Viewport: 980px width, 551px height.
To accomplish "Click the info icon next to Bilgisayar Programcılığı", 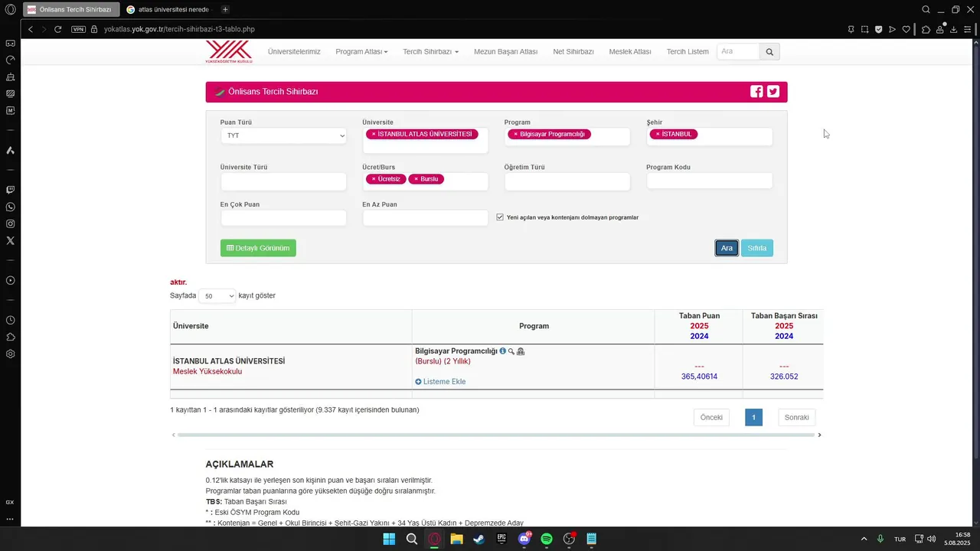I will coord(502,351).
